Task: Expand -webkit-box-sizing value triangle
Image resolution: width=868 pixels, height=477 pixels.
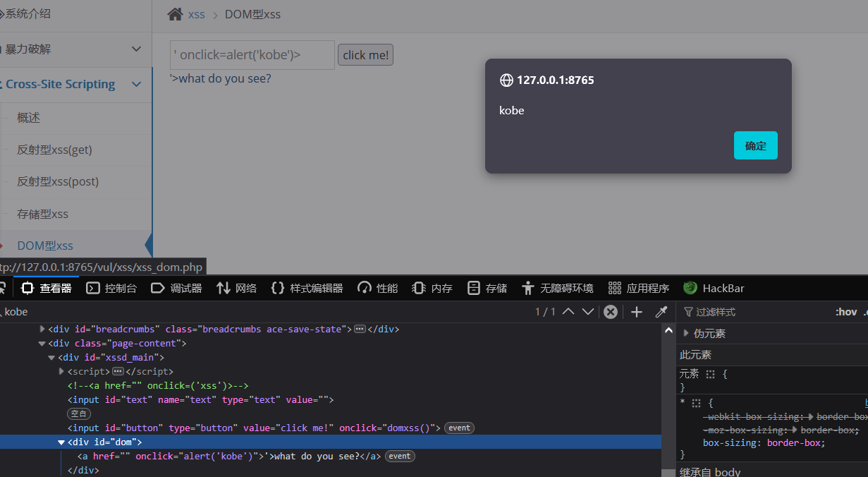Action: coord(811,417)
